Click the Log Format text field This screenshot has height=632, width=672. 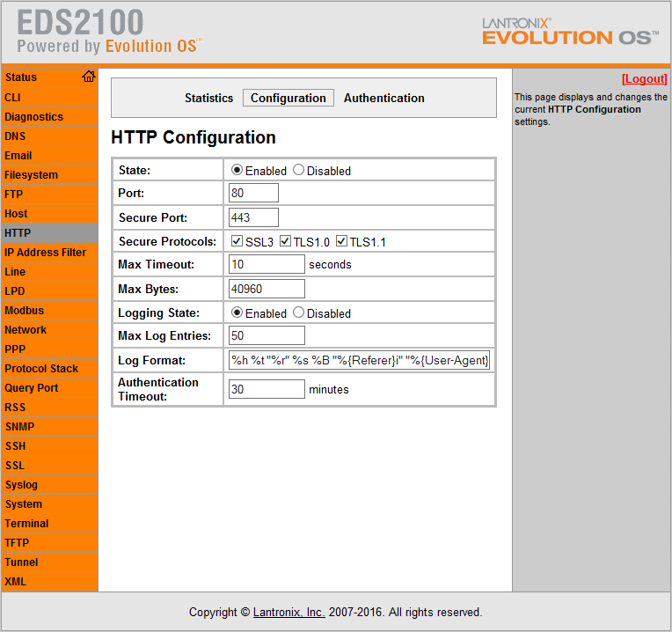pyautogui.click(x=359, y=360)
